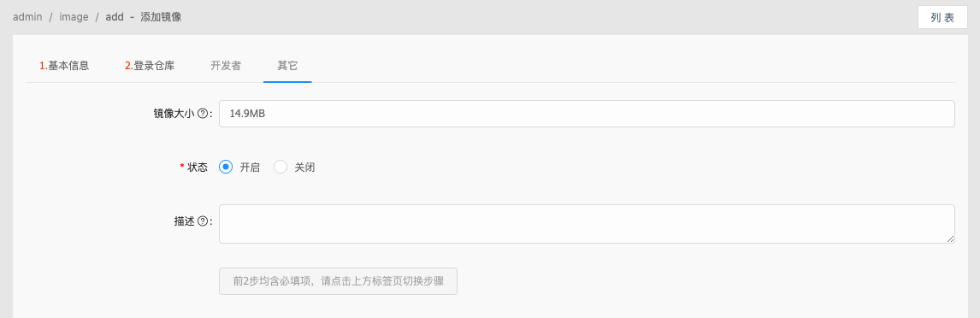Select the 开启 radio button

(x=226, y=168)
